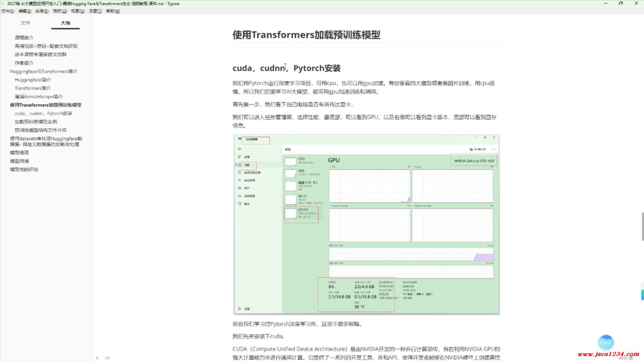
Task: Switch to the 文件 sidebar tab
Action: pyautogui.click(x=25, y=23)
